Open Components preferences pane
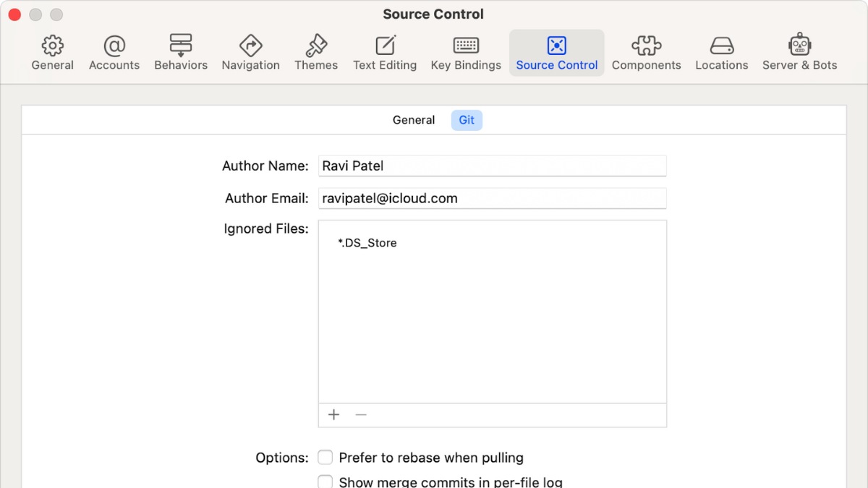 [646, 53]
